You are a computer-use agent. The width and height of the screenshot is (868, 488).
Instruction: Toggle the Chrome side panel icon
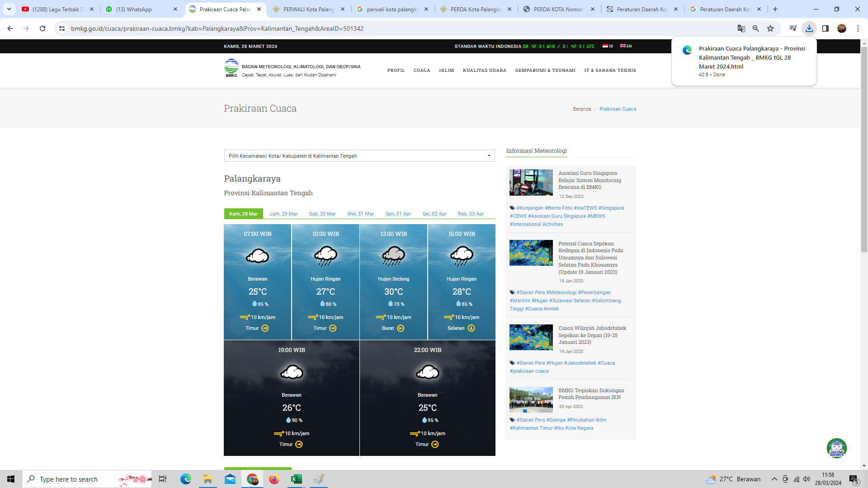click(826, 28)
